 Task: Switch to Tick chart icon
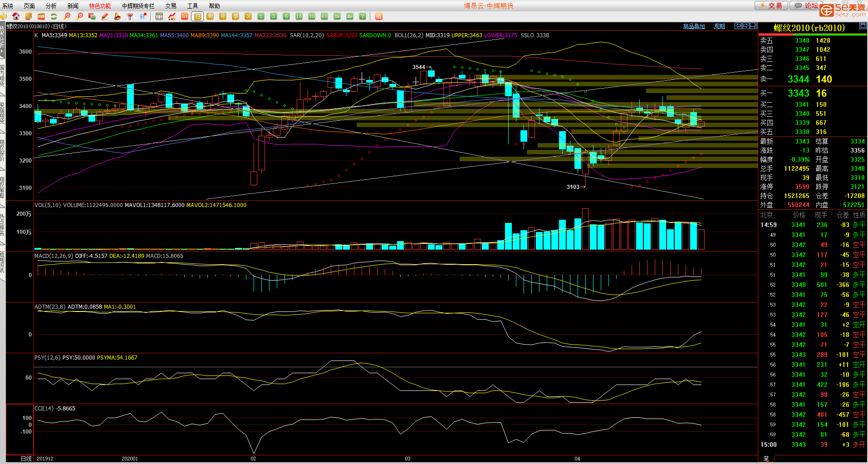click(185, 16)
